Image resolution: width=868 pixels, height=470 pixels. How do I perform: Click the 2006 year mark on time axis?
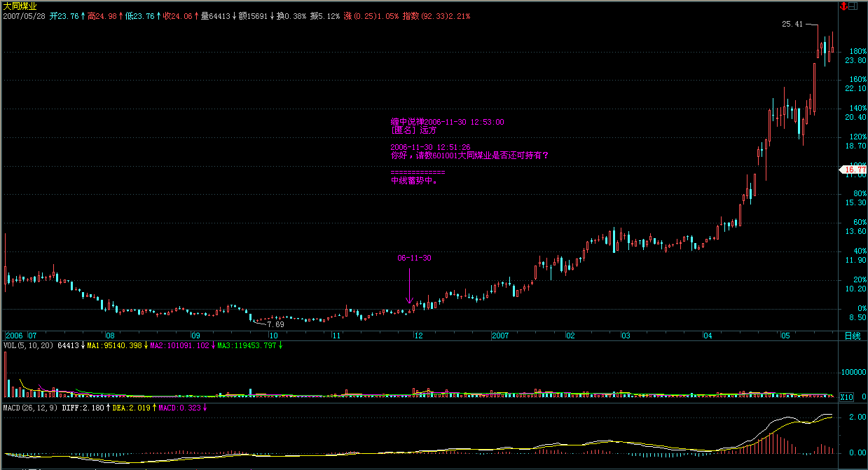(14, 336)
